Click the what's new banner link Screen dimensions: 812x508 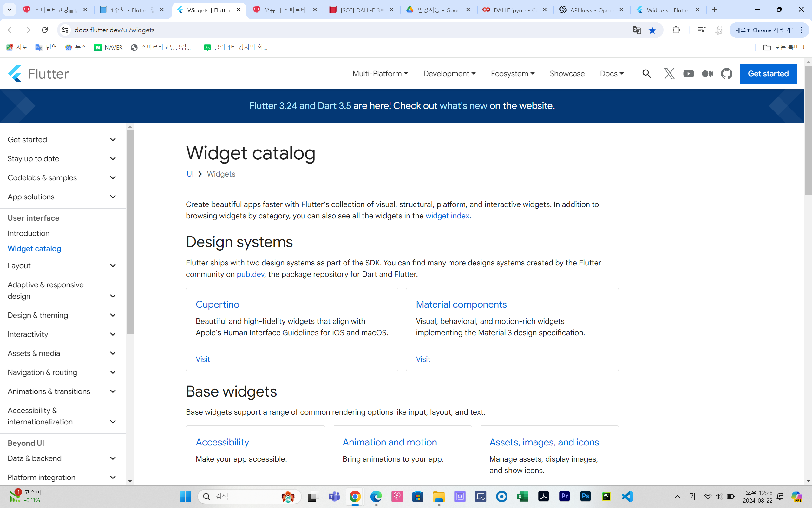pyautogui.click(x=463, y=106)
